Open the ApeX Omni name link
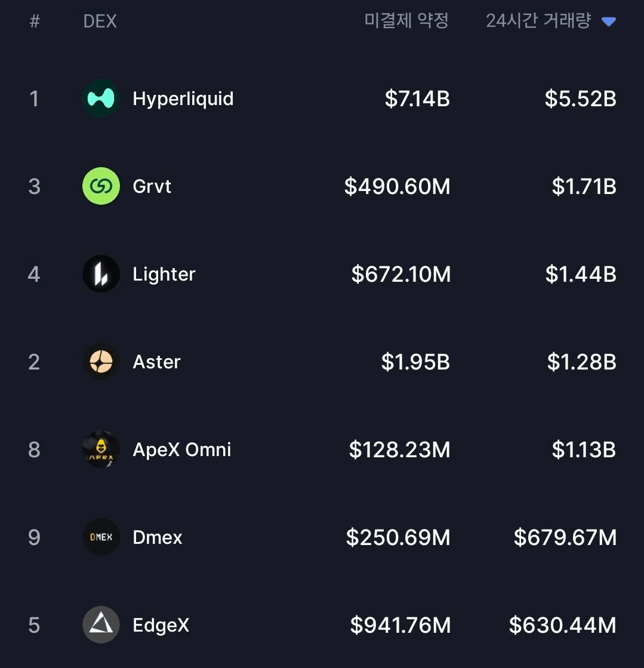The image size is (644, 668). 181,450
